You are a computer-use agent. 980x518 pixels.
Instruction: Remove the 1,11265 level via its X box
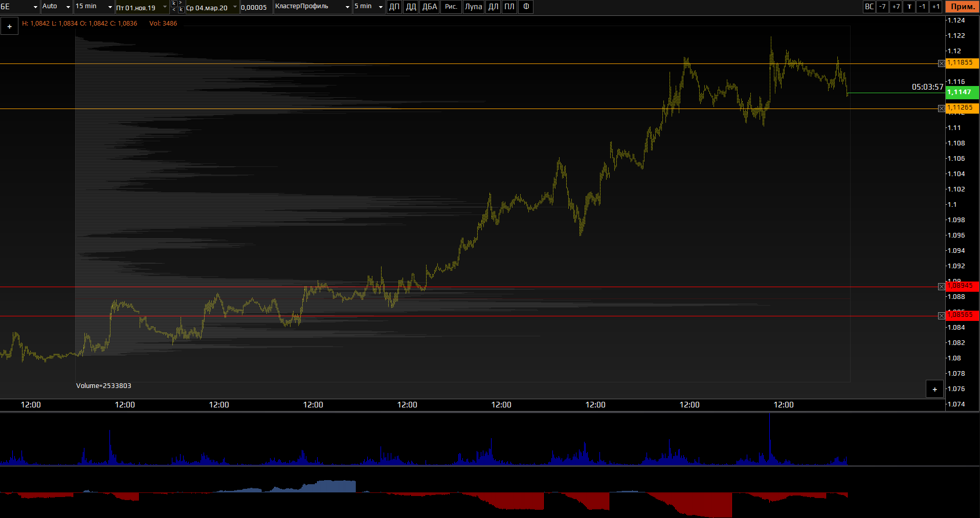click(942, 109)
